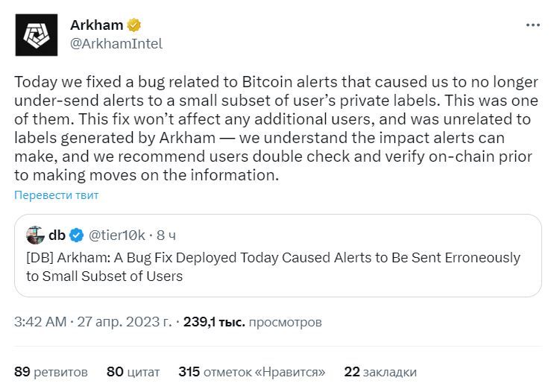
Task: View the 239,1 тыс. просмотров count
Action: click(252, 322)
